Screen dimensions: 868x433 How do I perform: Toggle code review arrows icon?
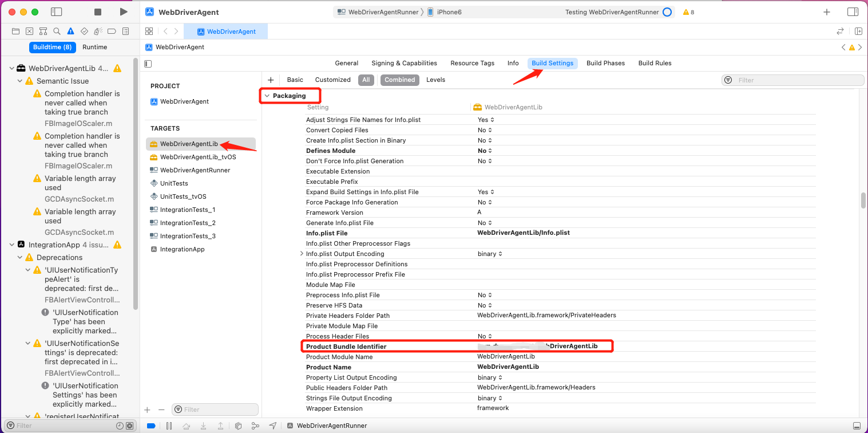841,32
